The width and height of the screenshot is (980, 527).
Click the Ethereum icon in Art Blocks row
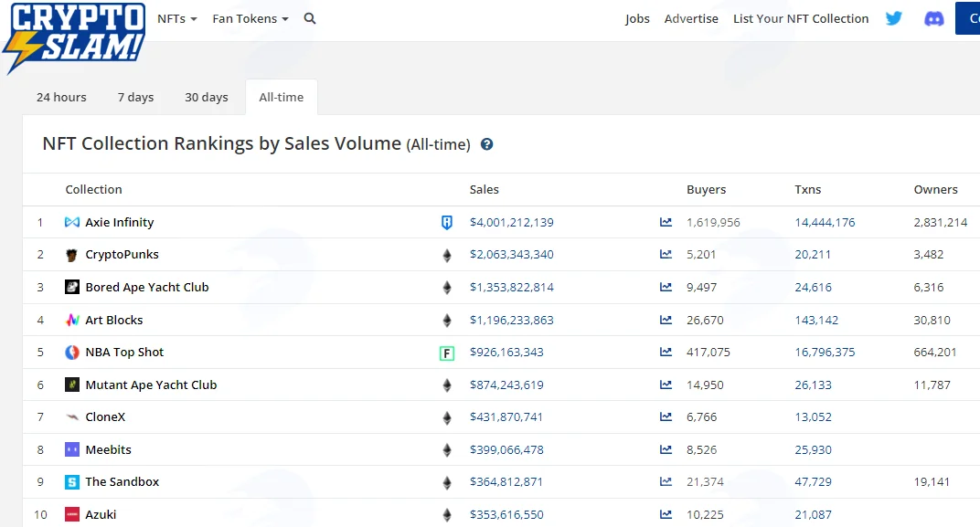click(446, 321)
